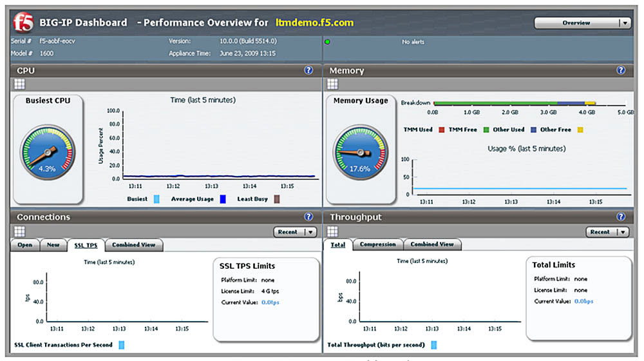Click the F5 logo icon
Image resolution: width=644 pixels, height=361 pixels.
tap(23, 22)
